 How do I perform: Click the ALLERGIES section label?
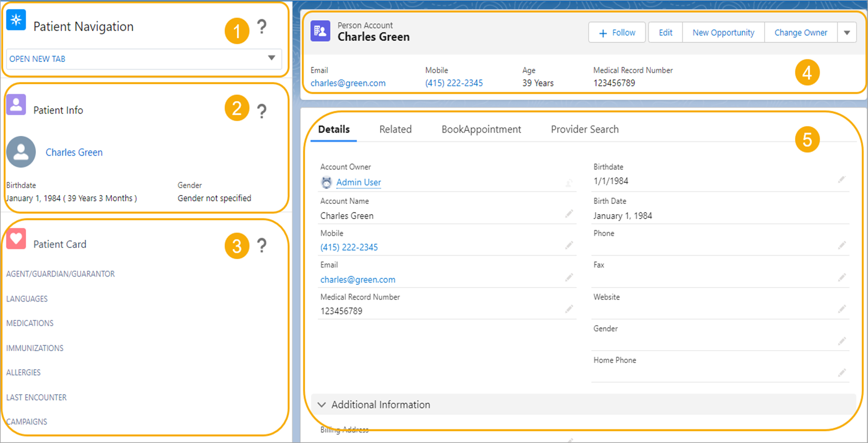pos(23,372)
